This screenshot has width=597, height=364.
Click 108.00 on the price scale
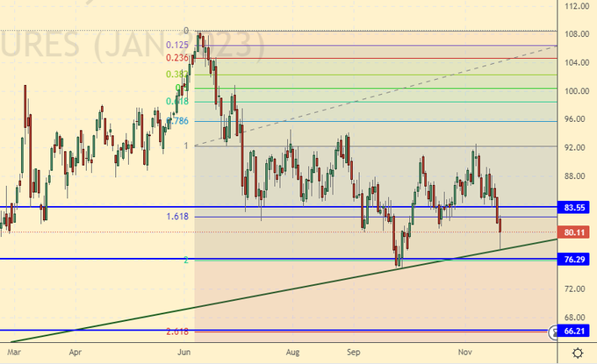tap(576, 34)
